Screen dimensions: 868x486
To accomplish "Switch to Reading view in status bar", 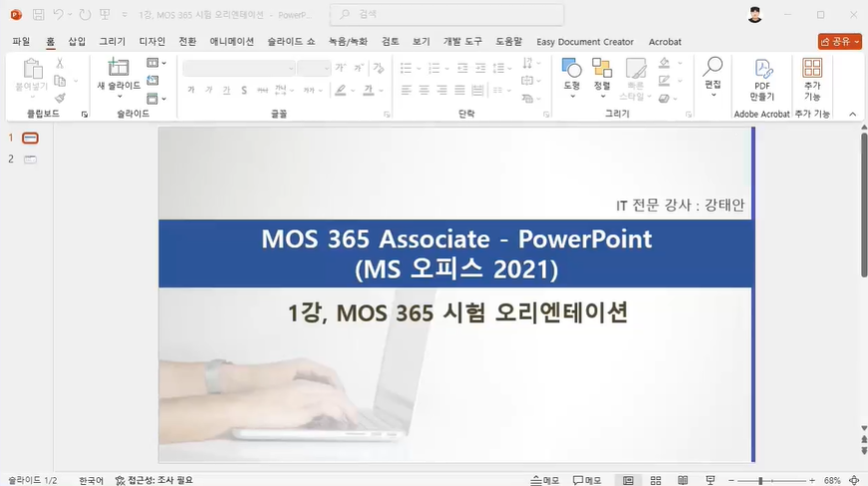I will (x=683, y=480).
